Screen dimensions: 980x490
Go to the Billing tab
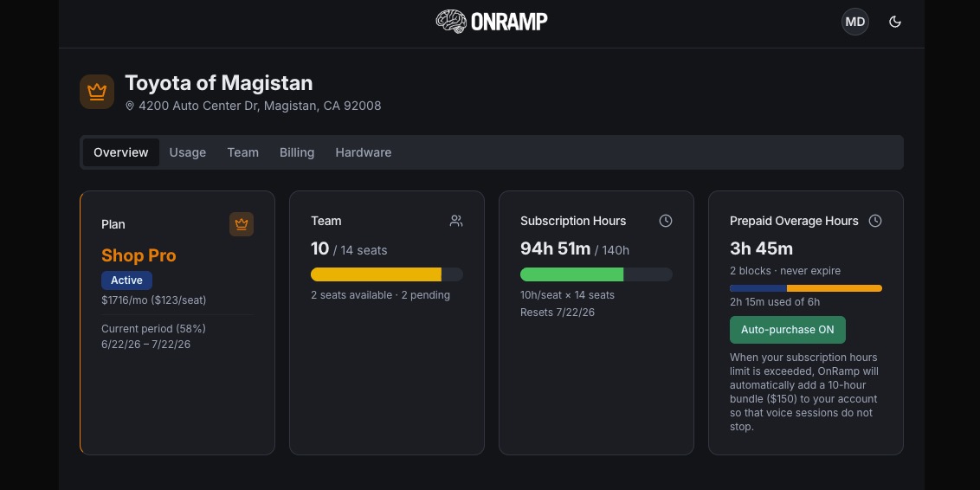297,152
